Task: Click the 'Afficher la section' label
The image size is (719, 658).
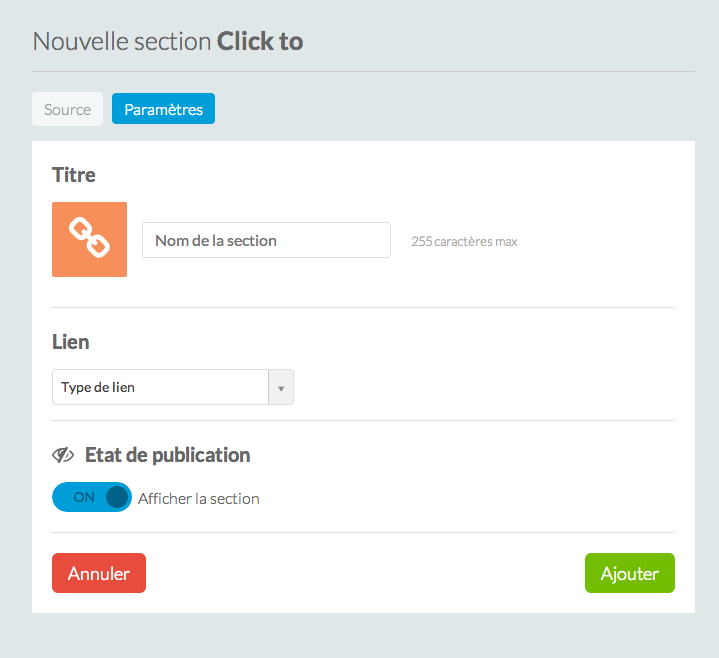Action: [x=199, y=498]
